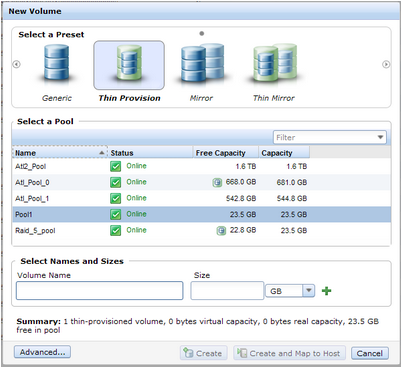The image size is (402, 368).
Task: Click the Online status icon for Atl2_Pool
Action: pyautogui.click(x=115, y=166)
